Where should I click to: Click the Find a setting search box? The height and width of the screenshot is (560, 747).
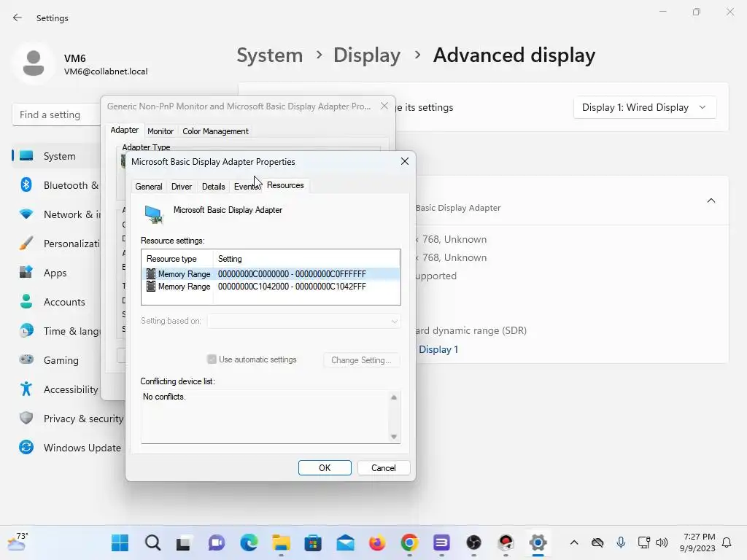[x=57, y=114]
